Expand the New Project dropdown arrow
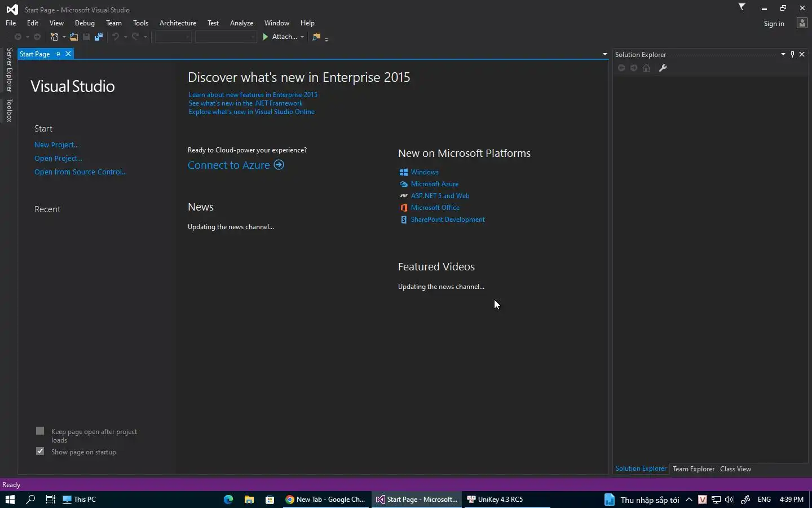Image resolution: width=812 pixels, height=508 pixels. pyautogui.click(x=64, y=37)
